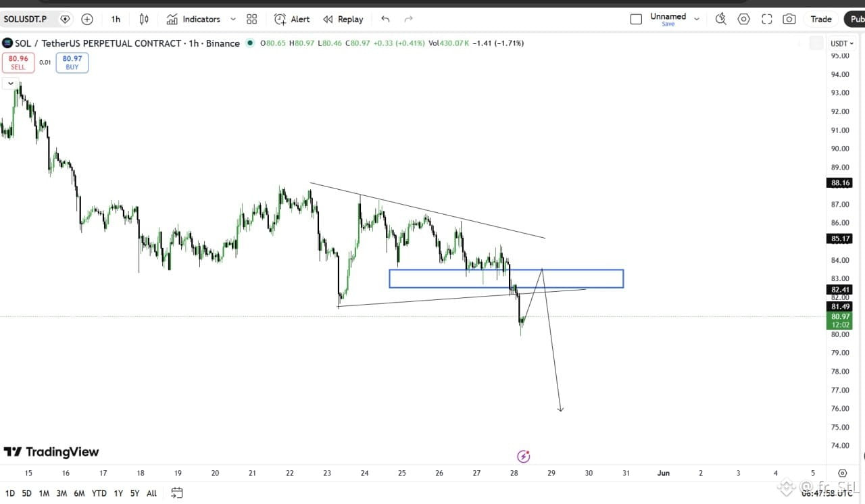Select the 1M date range

pyautogui.click(x=44, y=493)
